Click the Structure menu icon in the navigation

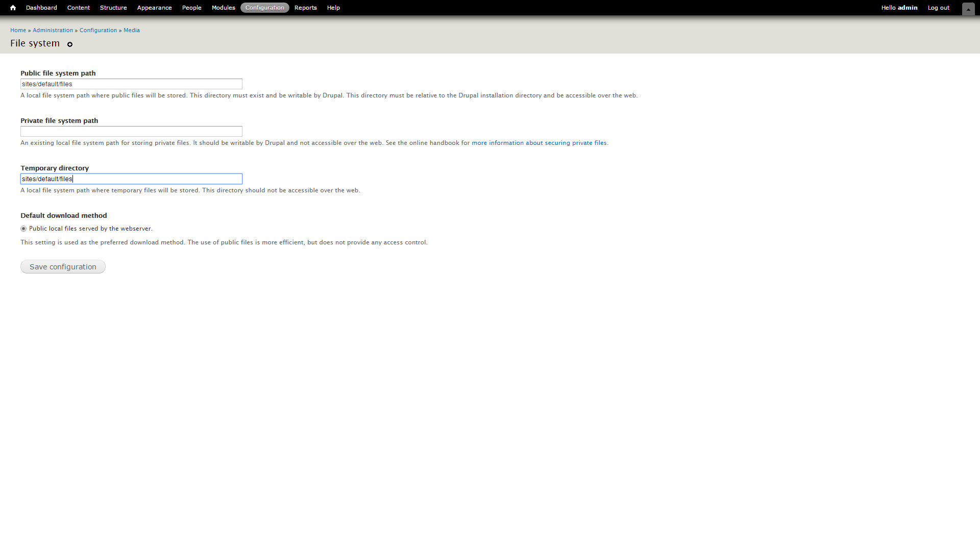112,8
